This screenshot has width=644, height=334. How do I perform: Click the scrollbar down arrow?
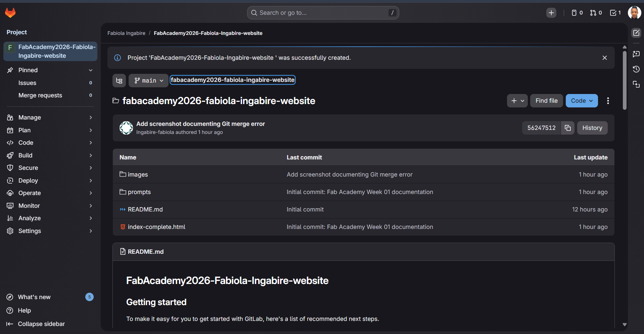[625, 325]
